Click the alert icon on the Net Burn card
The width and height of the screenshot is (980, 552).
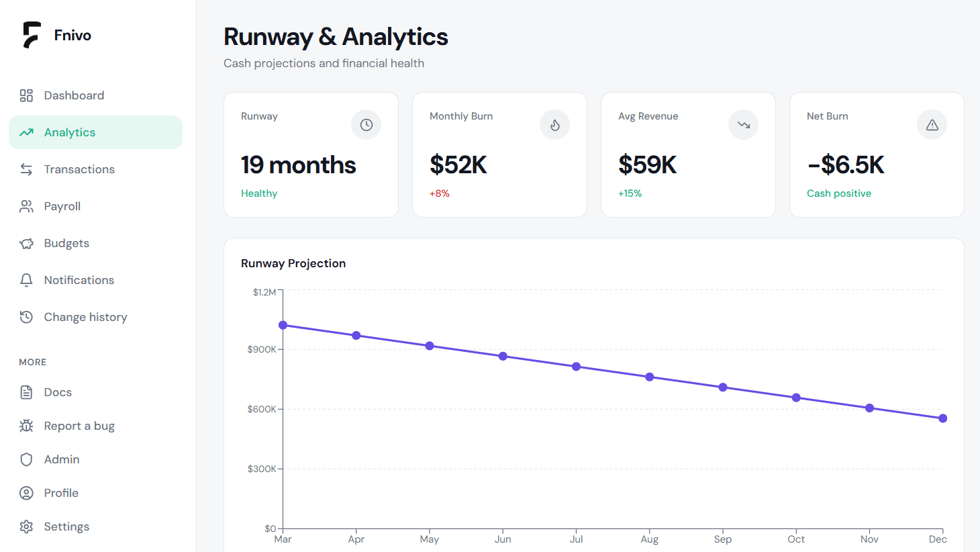[932, 124]
